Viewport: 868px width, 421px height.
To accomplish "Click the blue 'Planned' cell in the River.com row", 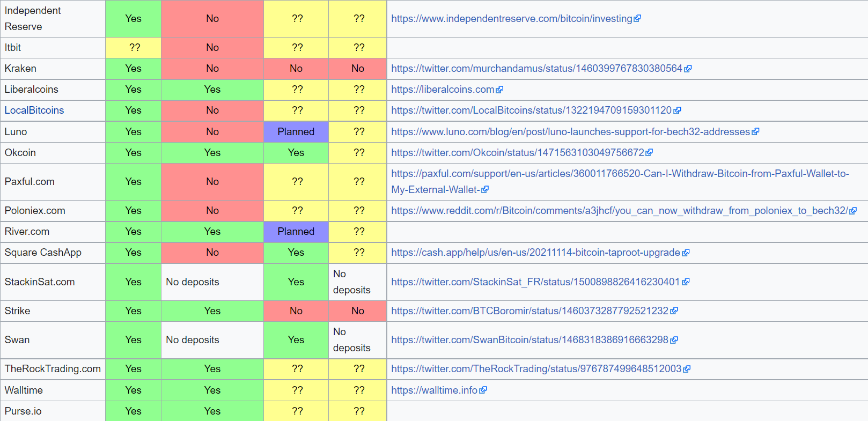I will [x=296, y=232].
